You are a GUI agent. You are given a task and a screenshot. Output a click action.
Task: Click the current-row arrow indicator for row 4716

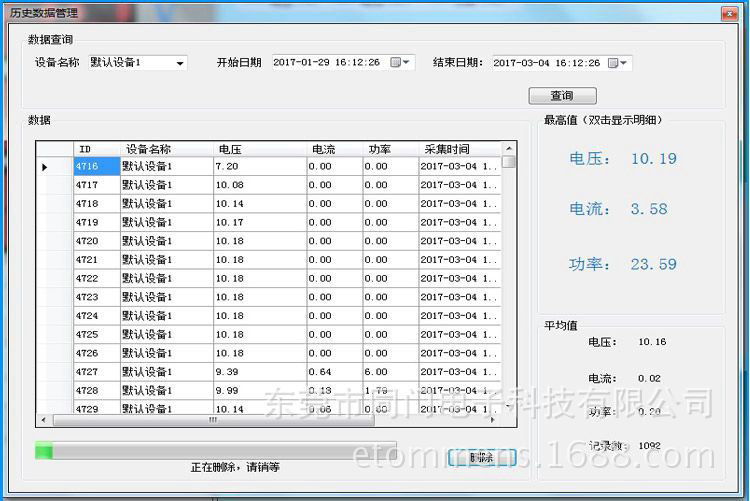click(x=45, y=167)
